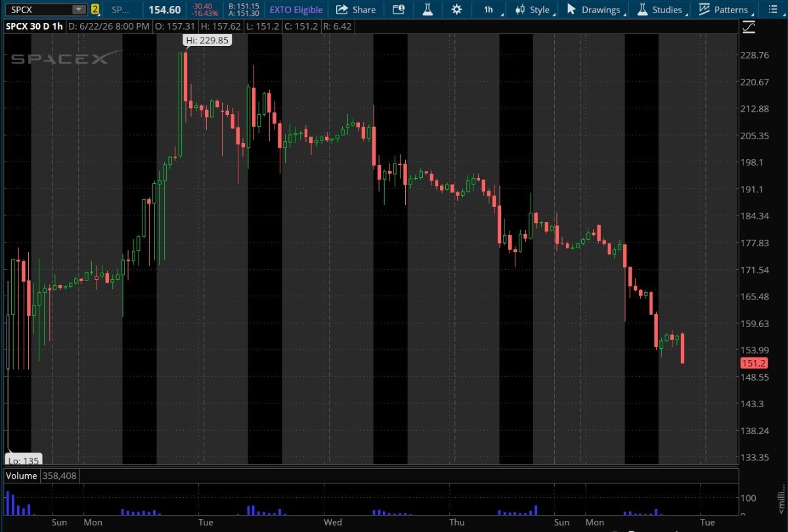The height and width of the screenshot is (532, 788).
Task: Click the yellow number 2 link badge
Action: [x=95, y=9]
